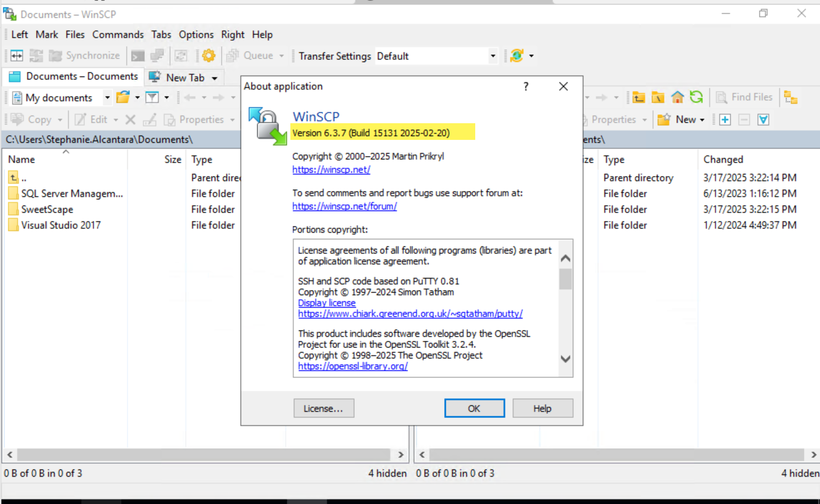This screenshot has height=504, width=820.
Task: Click the Compare Directories toolbar icon
Action: pos(17,56)
